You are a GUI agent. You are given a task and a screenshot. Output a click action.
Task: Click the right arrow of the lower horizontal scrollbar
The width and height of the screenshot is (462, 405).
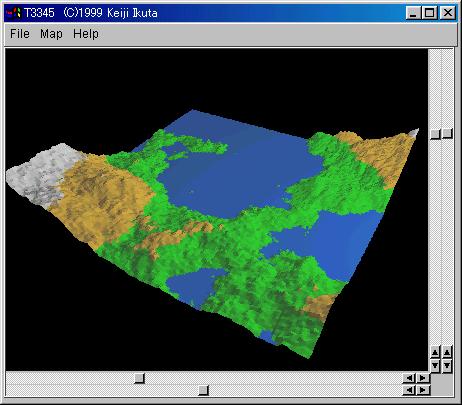422,390
